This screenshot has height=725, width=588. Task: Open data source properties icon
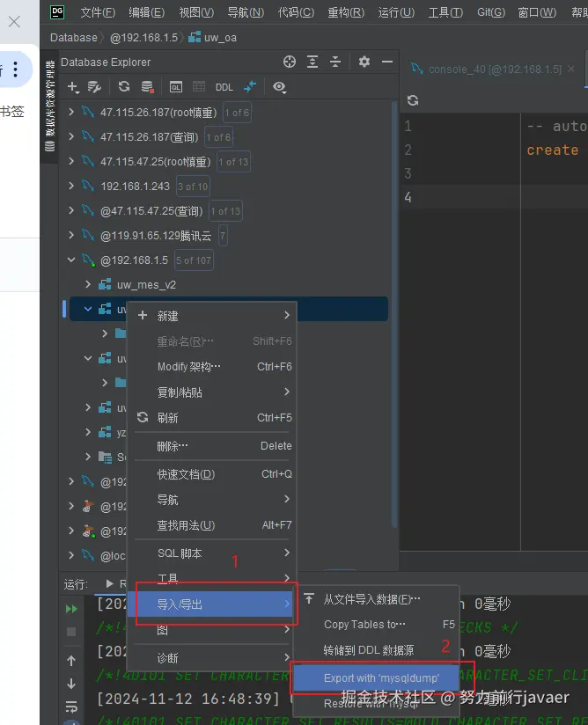pyautogui.click(x=94, y=86)
